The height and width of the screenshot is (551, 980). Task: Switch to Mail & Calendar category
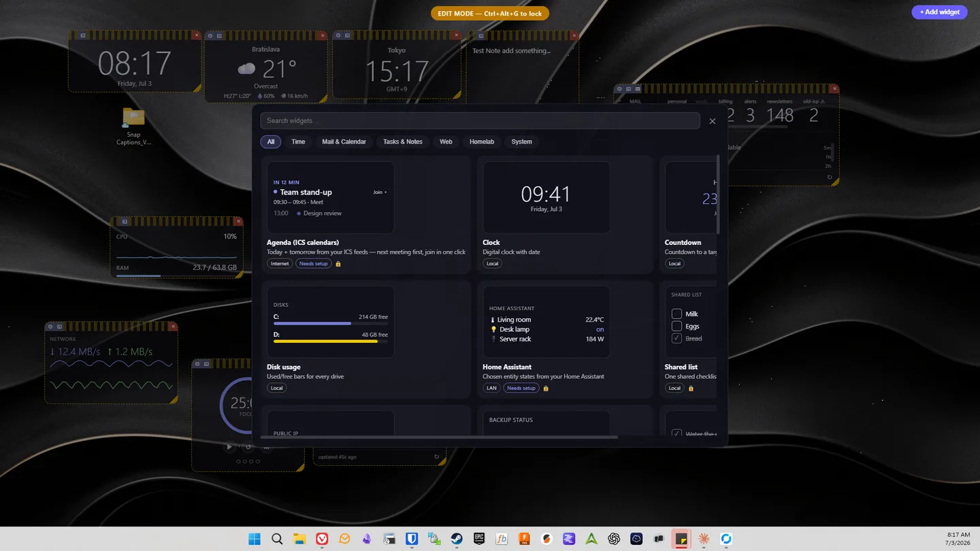(344, 141)
